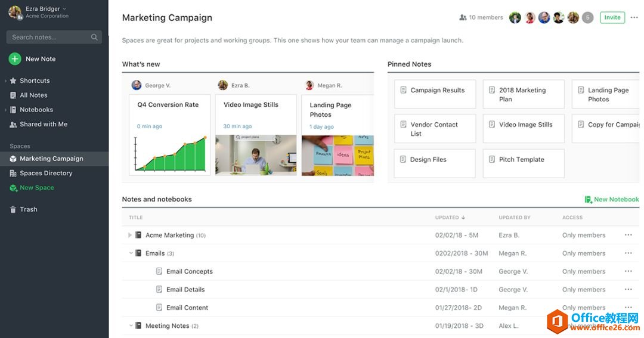
Task: Click Megan R. avatar in What's new
Action: 309,85
